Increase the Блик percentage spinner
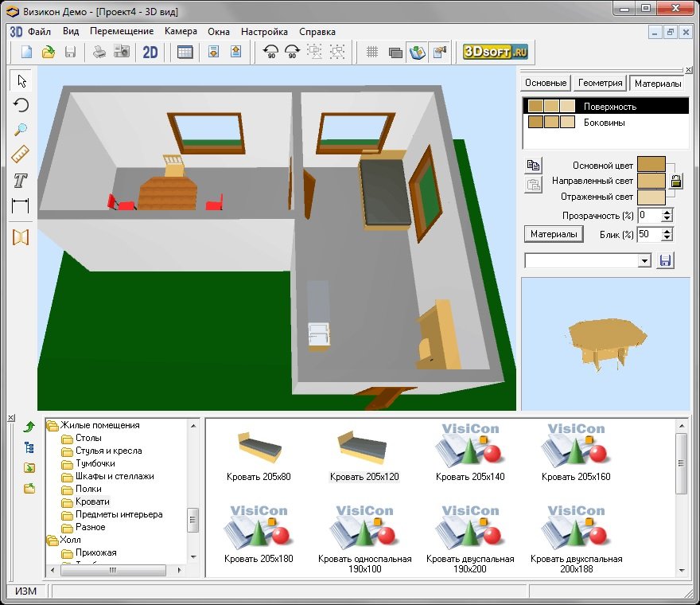The height and width of the screenshot is (605, 700). tap(667, 231)
